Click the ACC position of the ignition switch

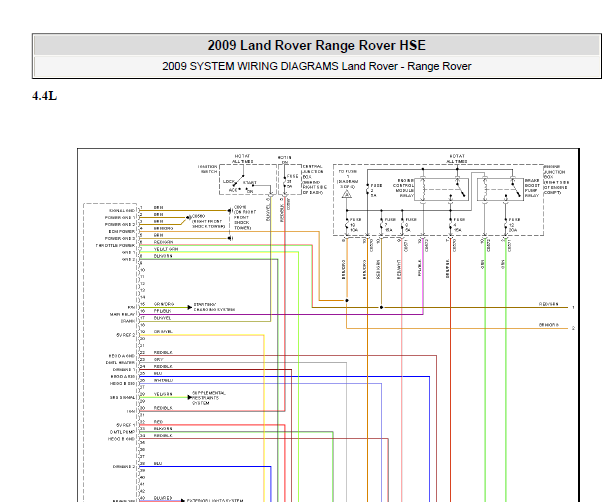click(x=233, y=190)
